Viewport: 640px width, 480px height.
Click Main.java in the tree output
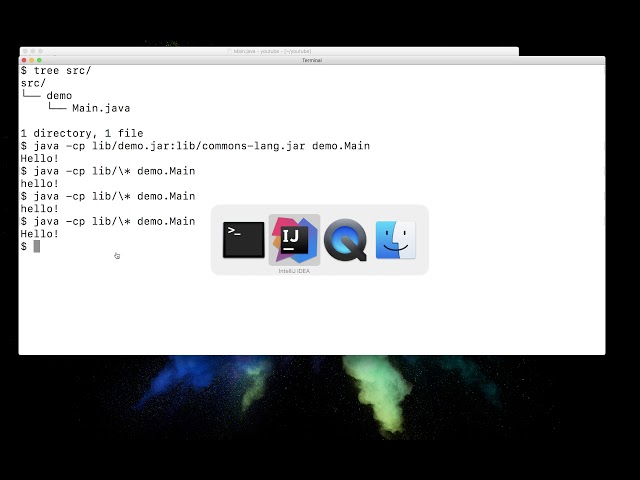click(100, 108)
